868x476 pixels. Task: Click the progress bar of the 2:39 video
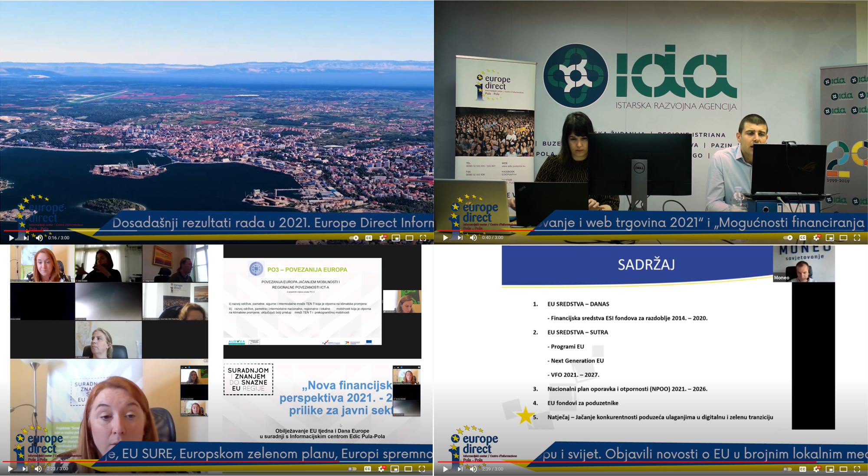(x=651, y=462)
